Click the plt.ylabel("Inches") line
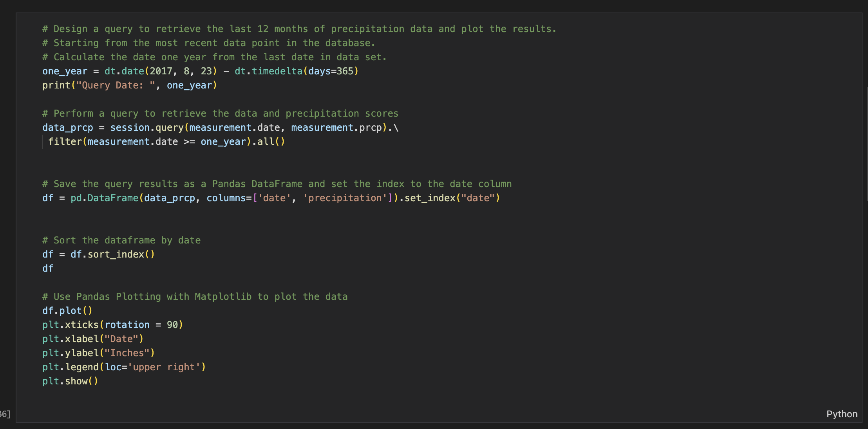 (x=98, y=353)
